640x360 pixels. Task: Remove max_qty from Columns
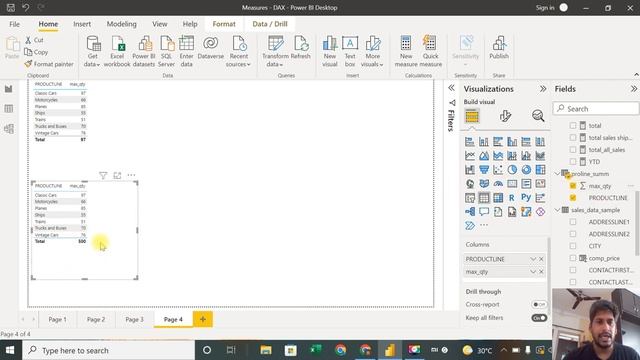pyautogui.click(x=541, y=272)
